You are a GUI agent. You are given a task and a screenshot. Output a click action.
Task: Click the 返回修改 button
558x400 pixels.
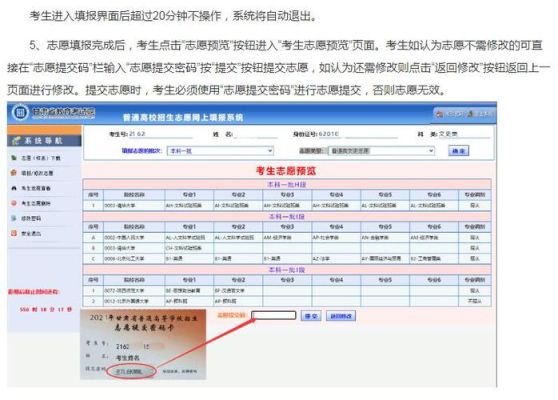point(341,316)
